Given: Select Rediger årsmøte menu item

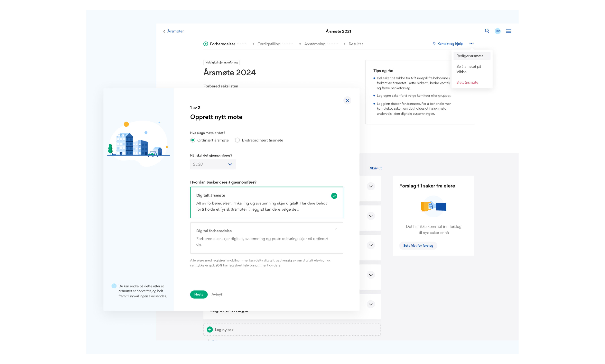Looking at the screenshot, I should pos(470,56).
